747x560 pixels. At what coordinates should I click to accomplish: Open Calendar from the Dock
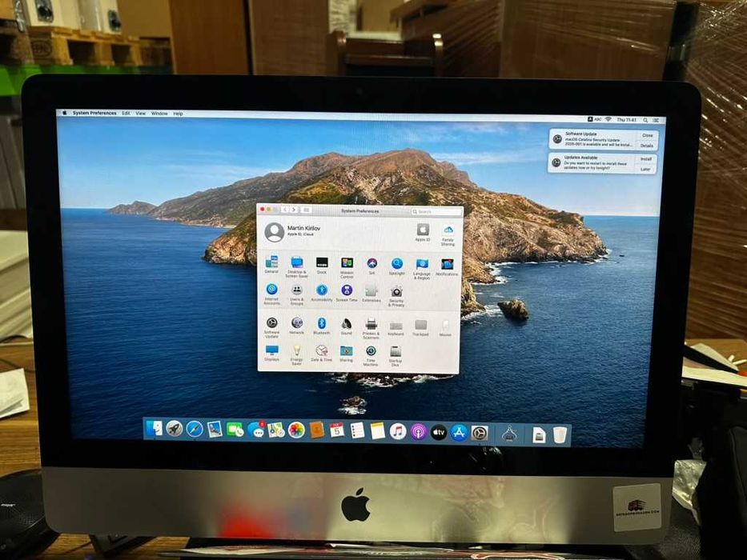coord(337,431)
